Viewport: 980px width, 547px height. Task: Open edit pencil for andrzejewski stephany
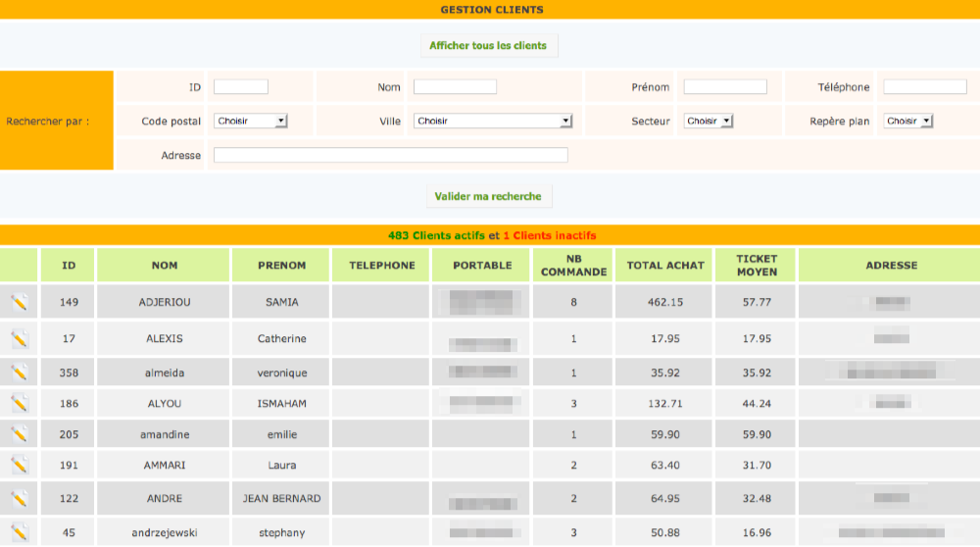pyautogui.click(x=20, y=533)
